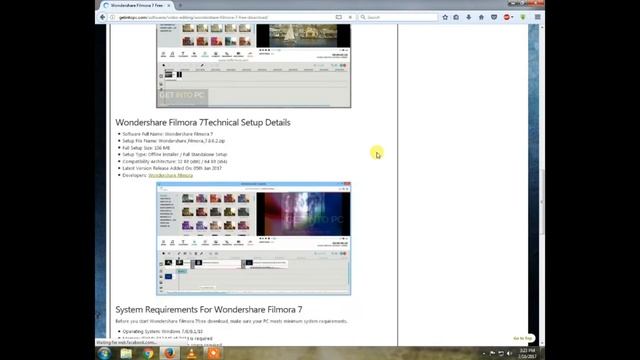Show hidden system tray icons arrow
Screen dimensions: 640x360
click(484, 353)
